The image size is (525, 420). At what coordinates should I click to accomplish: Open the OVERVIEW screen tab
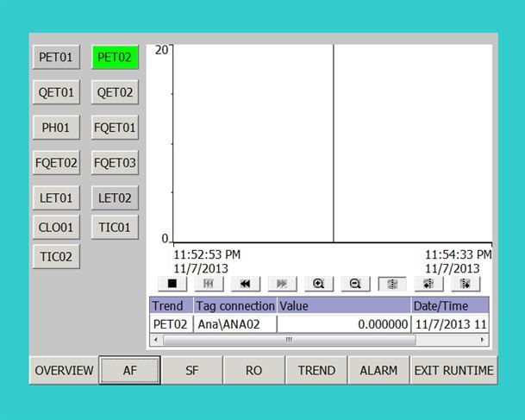64,371
